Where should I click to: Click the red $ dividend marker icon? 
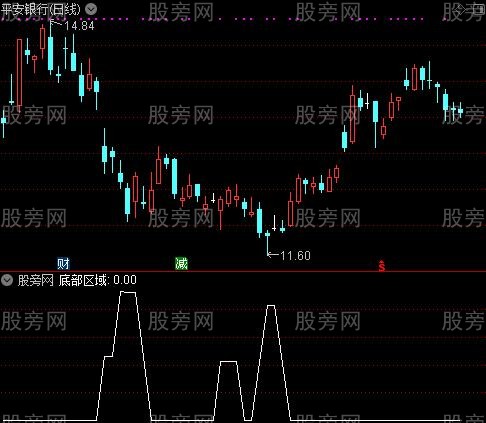tap(382, 266)
